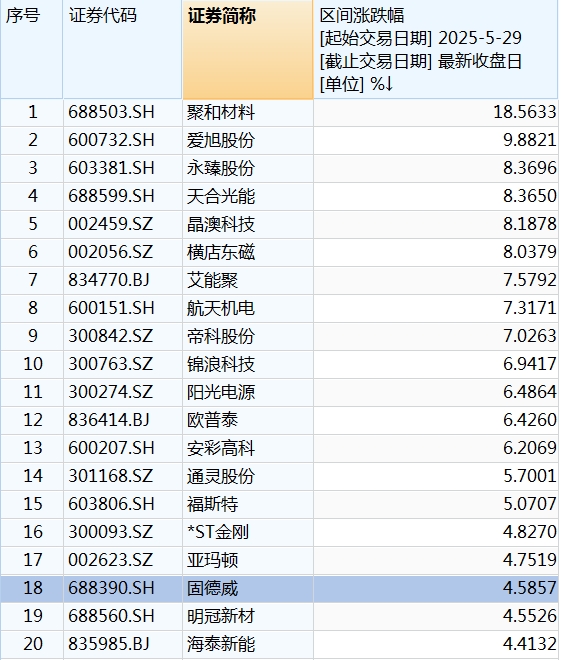
Task: Click the 帝科股份 name cell
Action: click(x=248, y=336)
